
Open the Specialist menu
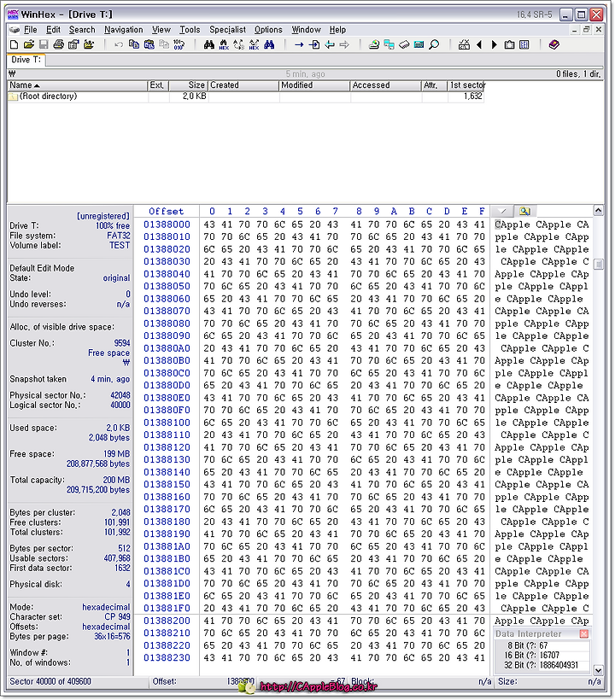[227, 30]
